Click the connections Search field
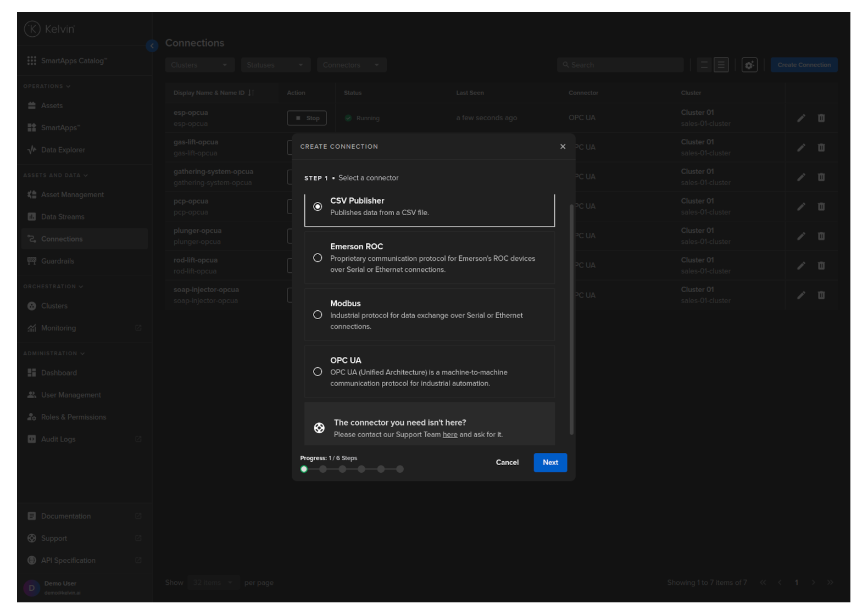 click(x=621, y=65)
